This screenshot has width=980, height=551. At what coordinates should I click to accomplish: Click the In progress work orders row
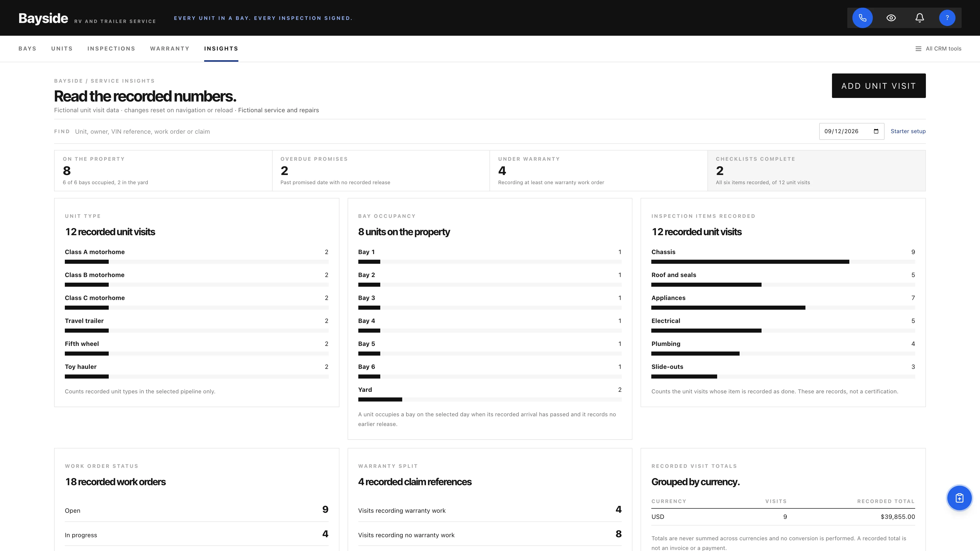(x=196, y=534)
